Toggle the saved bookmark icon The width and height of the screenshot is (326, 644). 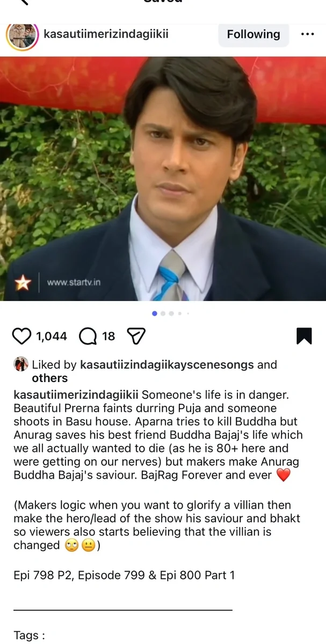tap(304, 336)
